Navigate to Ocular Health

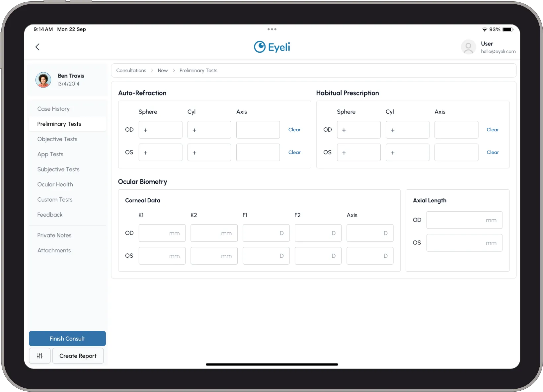(x=67, y=184)
